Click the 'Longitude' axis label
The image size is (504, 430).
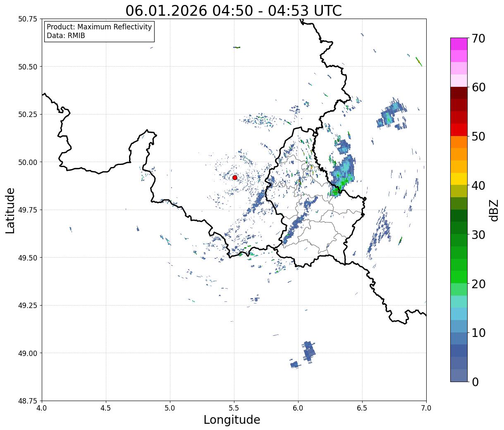click(232, 420)
